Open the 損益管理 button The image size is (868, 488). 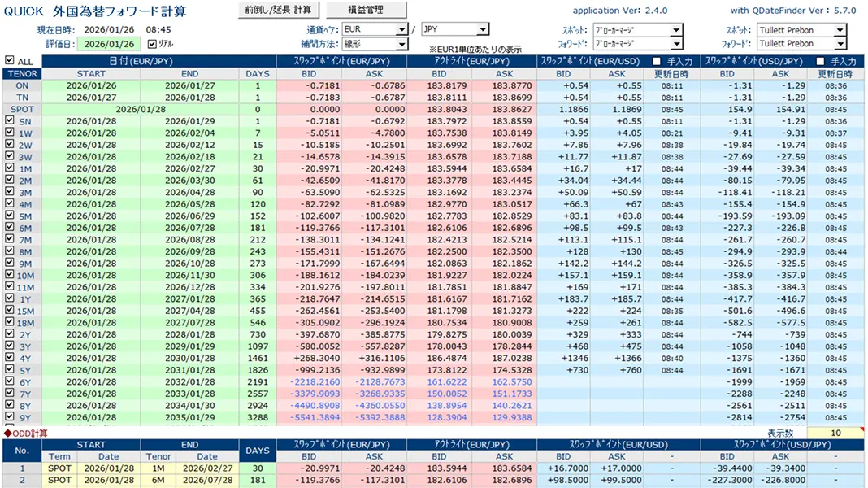pyautogui.click(x=366, y=10)
